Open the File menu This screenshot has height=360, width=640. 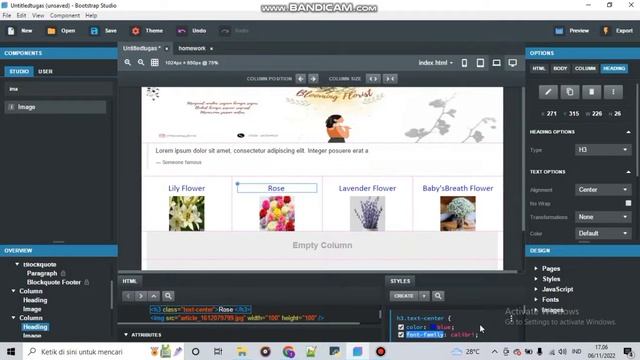[7, 16]
